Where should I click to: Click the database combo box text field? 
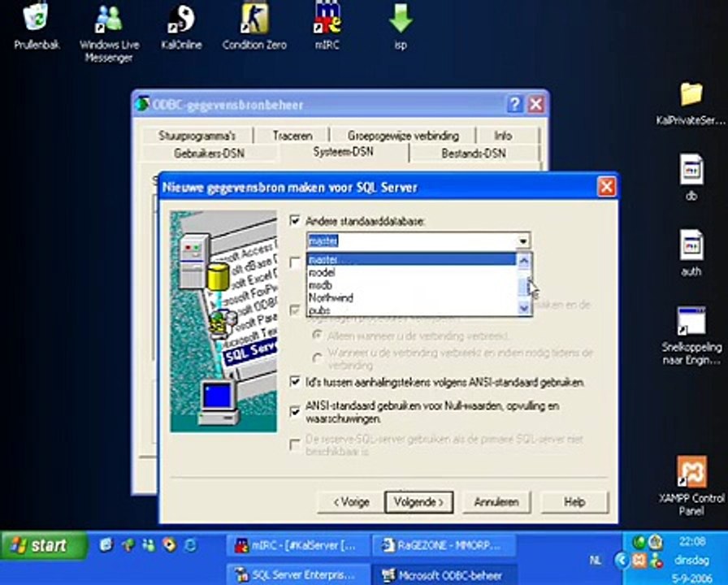[x=411, y=241]
